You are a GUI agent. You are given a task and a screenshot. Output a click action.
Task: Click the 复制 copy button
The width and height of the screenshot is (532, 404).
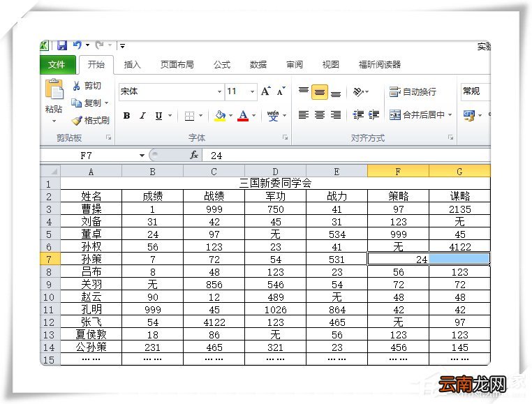click(x=86, y=103)
